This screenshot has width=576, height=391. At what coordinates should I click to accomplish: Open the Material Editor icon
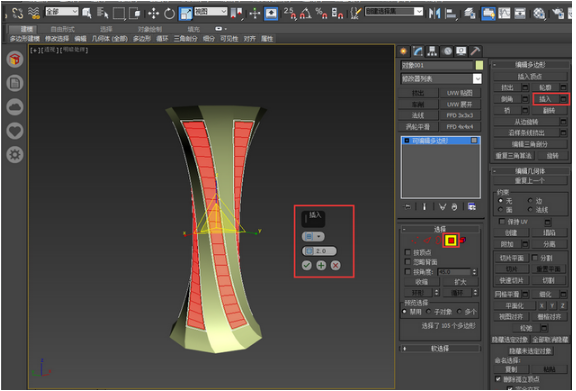(x=539, y=14)
